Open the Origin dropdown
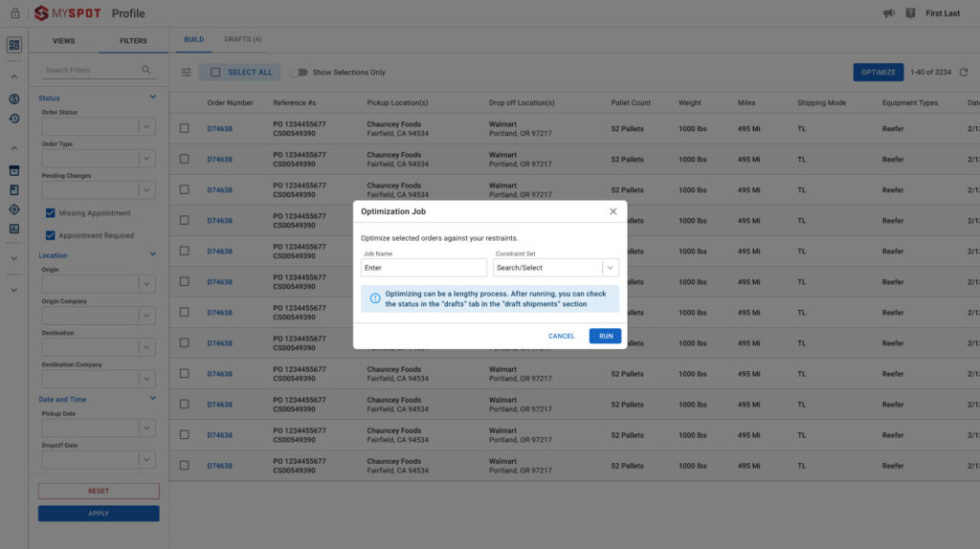Viewport: 980px width, 549px height. 99,283
